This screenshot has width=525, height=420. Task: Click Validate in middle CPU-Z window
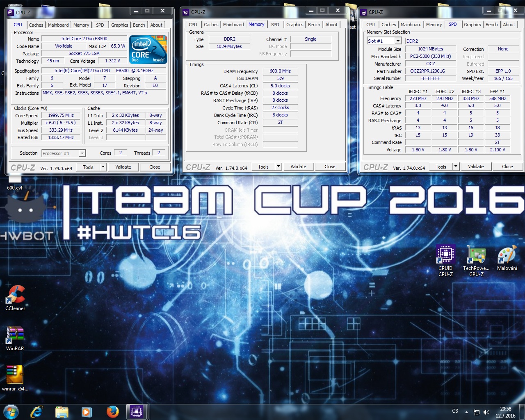298,167
